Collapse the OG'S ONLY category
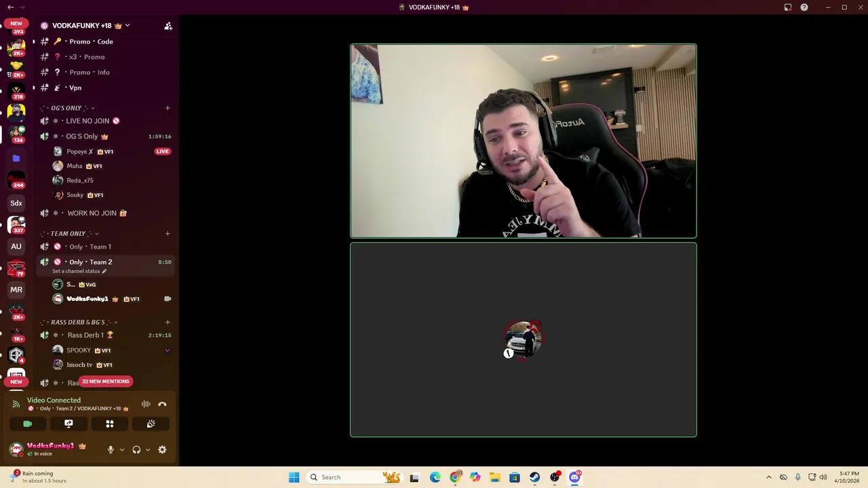Screen dimensions: 868x488 coord(92,108)
